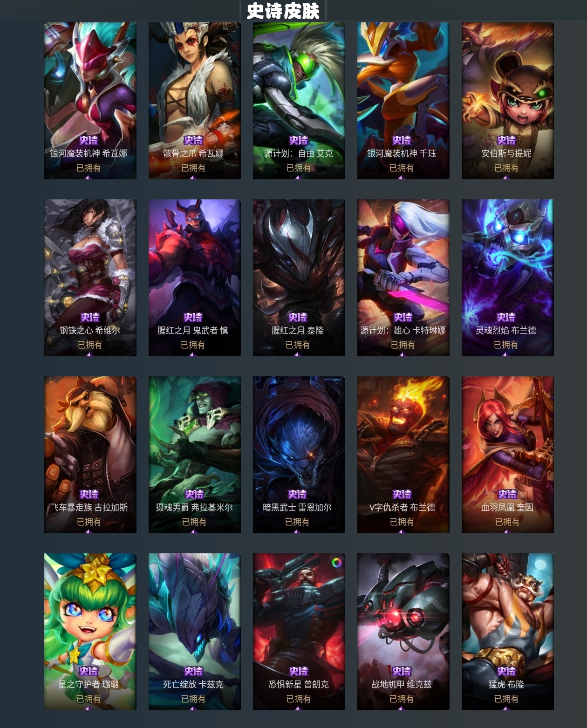Open the 骸骨之爪 希瓦娜 skin thumbnail
The width and height of the screenshot is (587, 728).
click(x=195, y=101)
